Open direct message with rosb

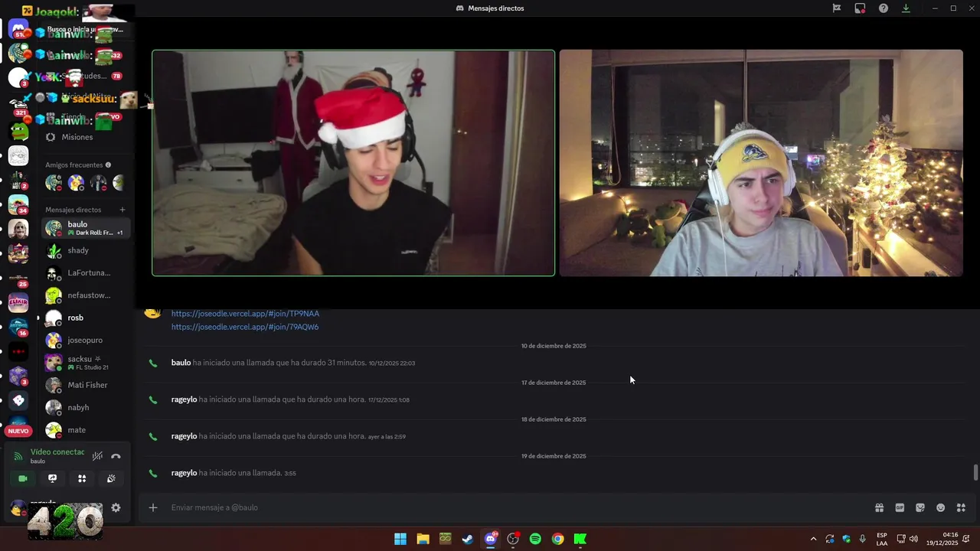86,318
